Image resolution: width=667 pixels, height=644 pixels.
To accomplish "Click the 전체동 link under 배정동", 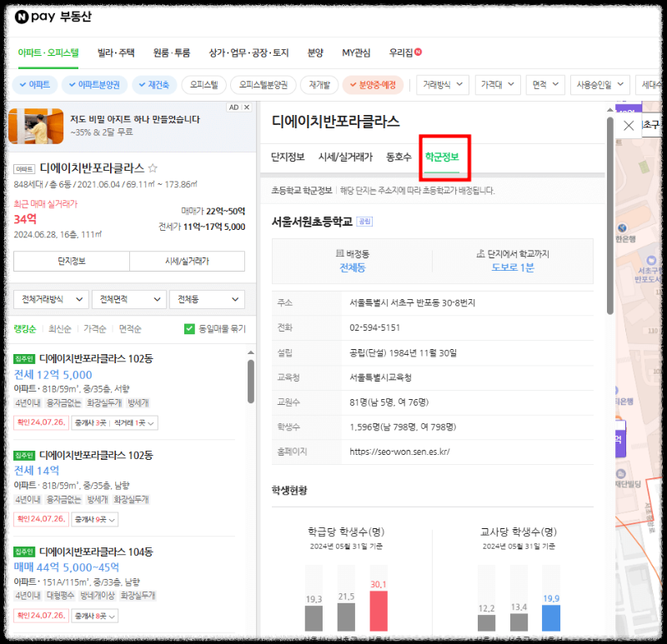I will [352, 267].
